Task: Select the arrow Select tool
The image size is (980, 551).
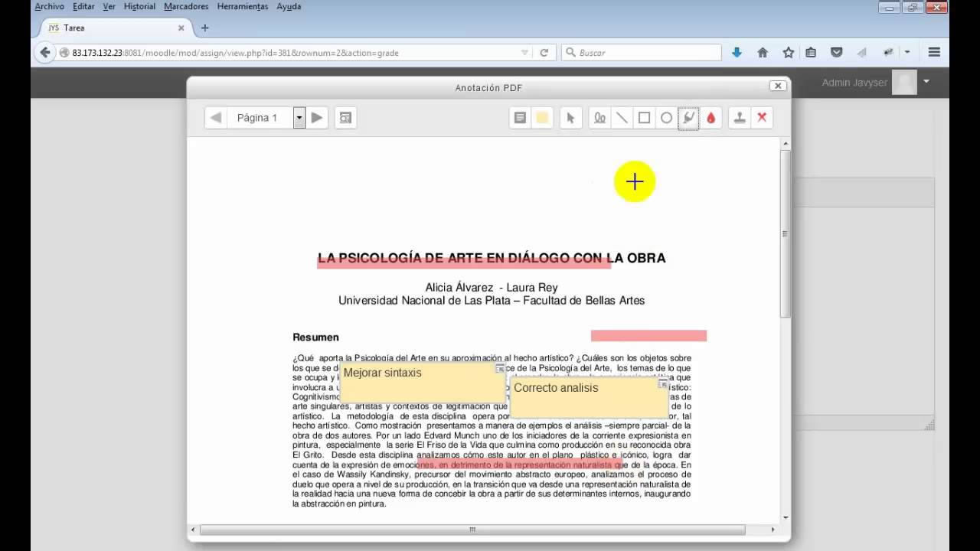Action: pos(570,118)
